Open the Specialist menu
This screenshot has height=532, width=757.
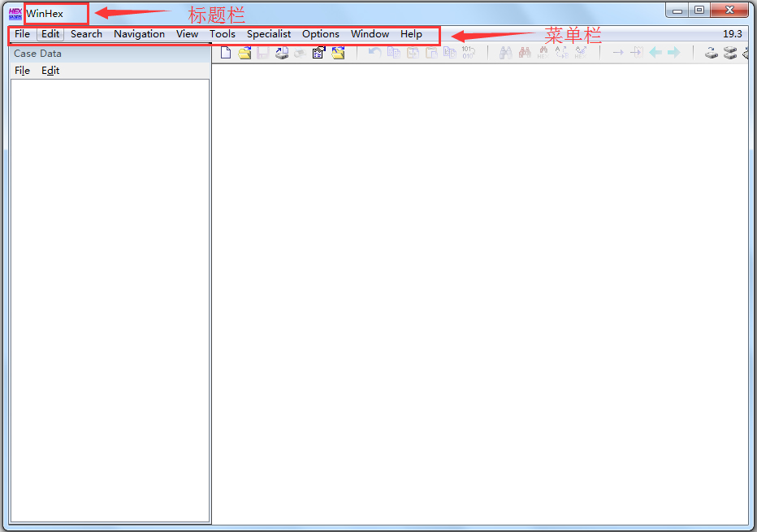pyautogui.click(x=268, y=34)
